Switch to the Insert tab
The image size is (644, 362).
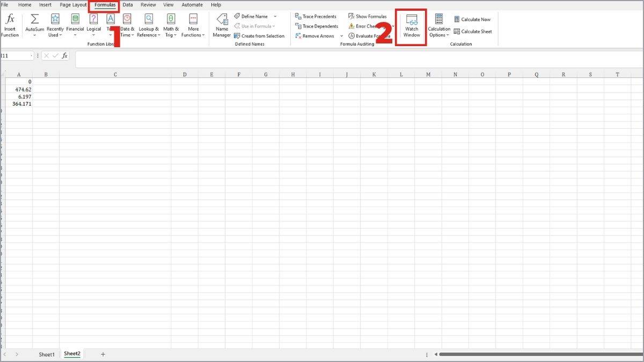click(x=45, y=5)
